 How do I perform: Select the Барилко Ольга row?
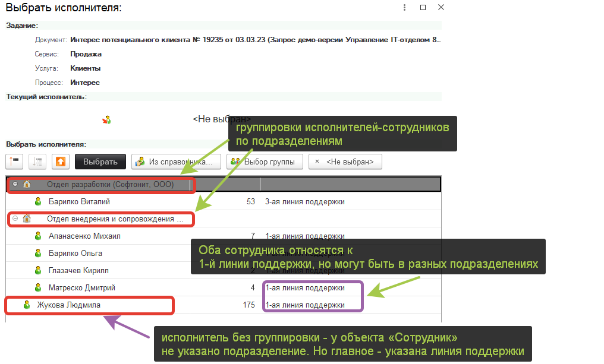[75, 254]
